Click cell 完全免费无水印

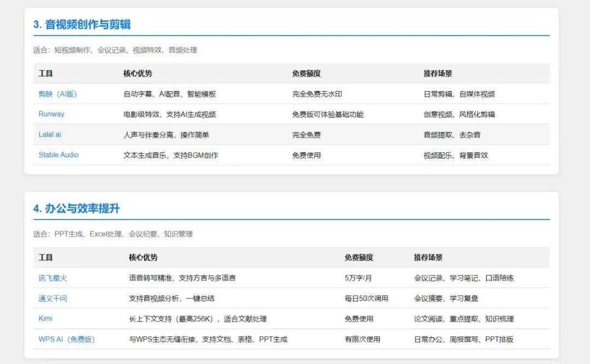click(x=317, y=94)
